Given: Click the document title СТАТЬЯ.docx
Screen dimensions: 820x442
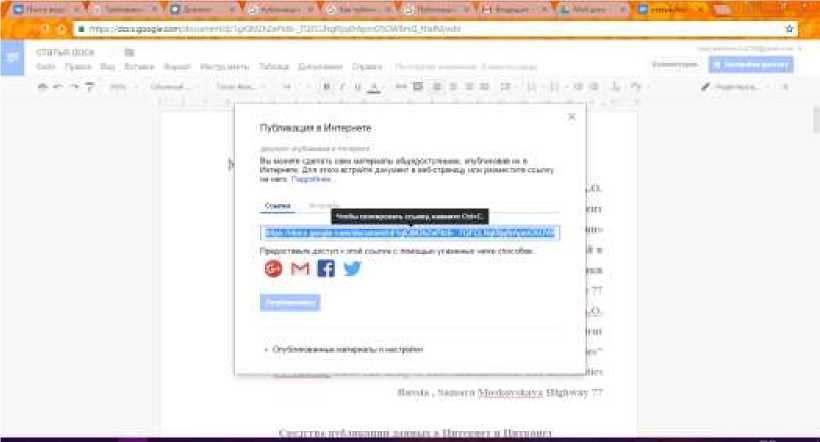Looking at the screenshot, I should (65, 52).
